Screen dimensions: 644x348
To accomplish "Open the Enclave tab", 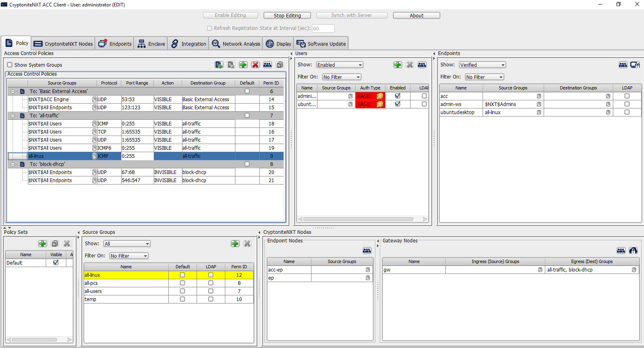I will pyautogui.click(x=151, y=44).
